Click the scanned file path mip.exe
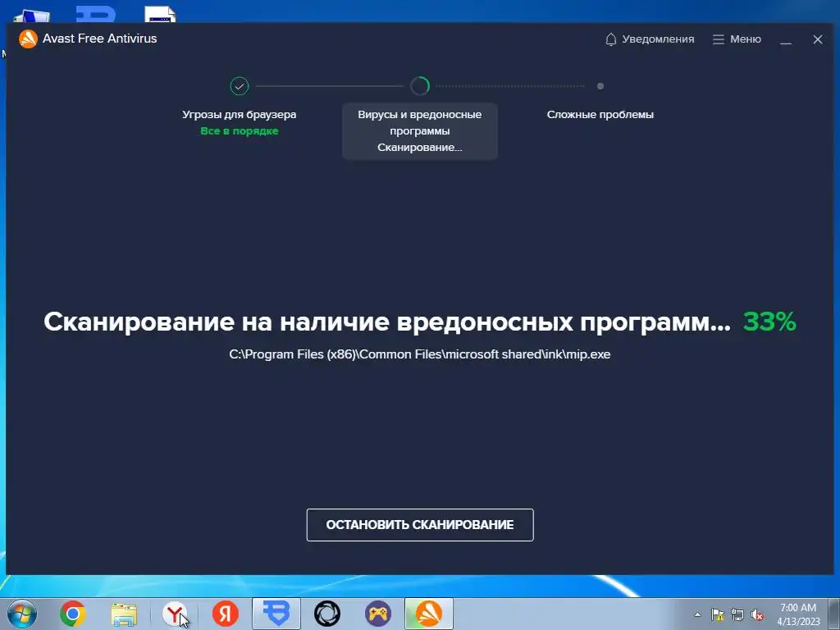The image size is (840, 630). [x=420, y=354]
